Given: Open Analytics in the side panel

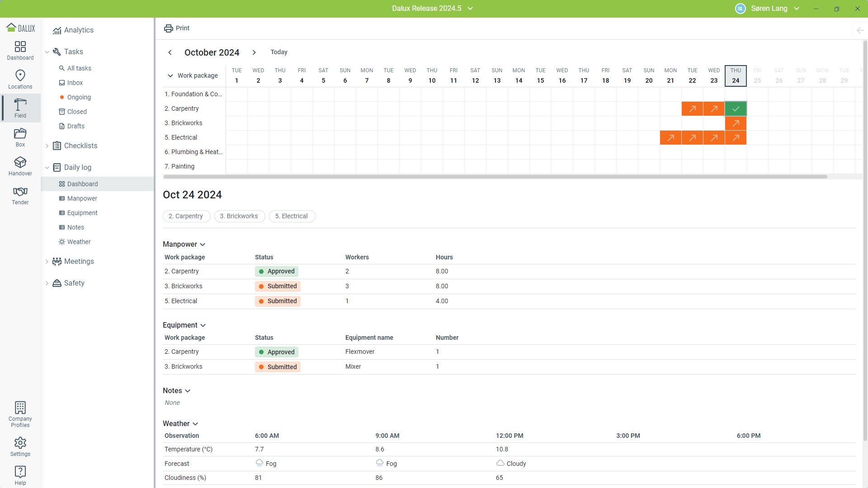Looking at the screenshot, I should point(79,30).
